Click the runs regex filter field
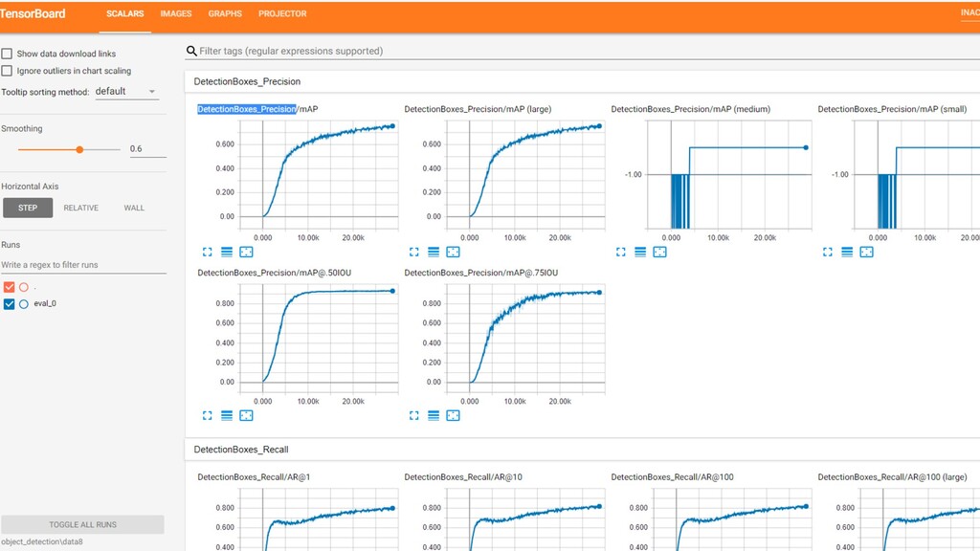This screenshot has height=551, width=980. (83, 265)
